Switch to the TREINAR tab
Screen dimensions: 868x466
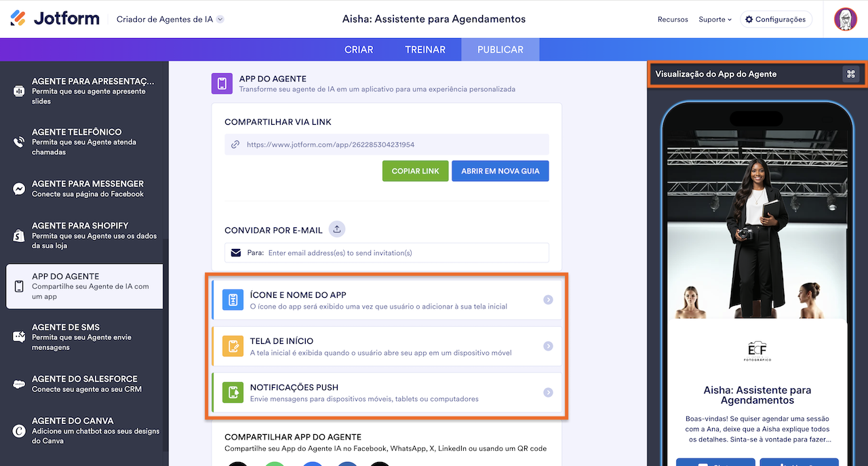(x=425, y=50)
